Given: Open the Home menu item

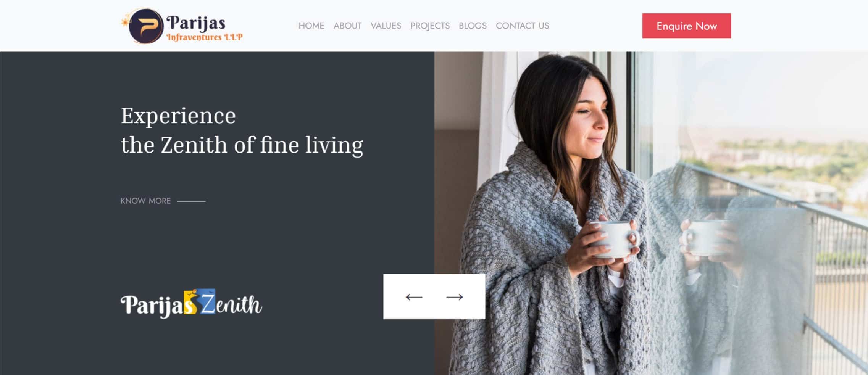Looking at the screenshot, I should click(311, 26).
